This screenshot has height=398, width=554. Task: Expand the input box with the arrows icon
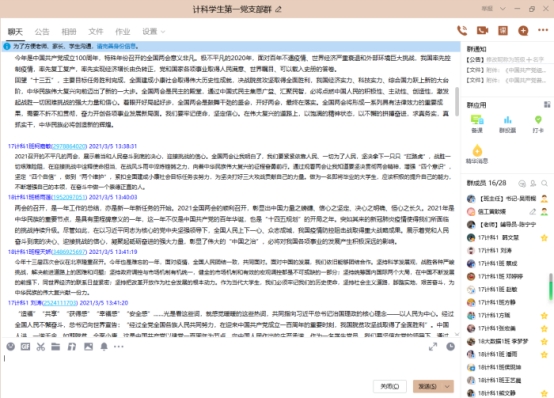coord(433,347)
